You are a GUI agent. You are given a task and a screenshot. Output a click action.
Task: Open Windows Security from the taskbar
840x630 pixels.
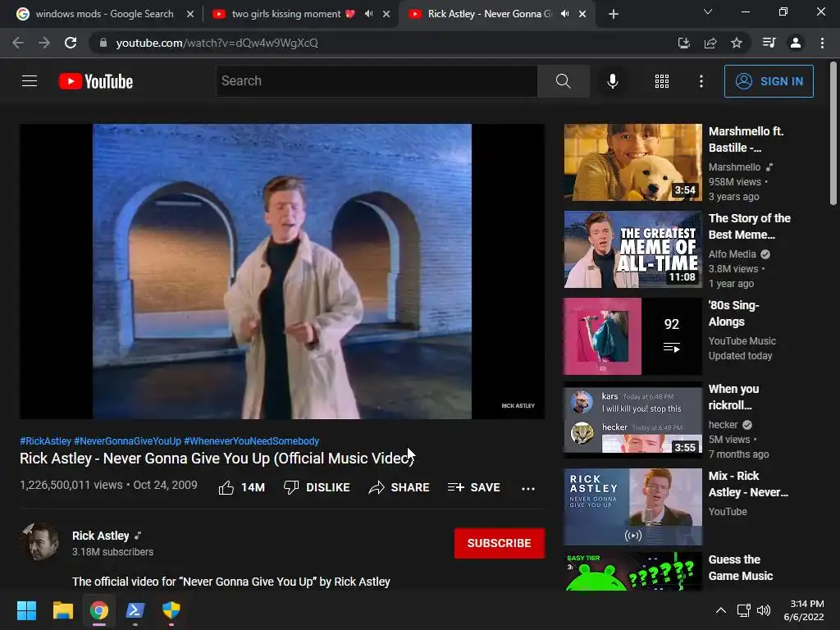pos(171,610)
